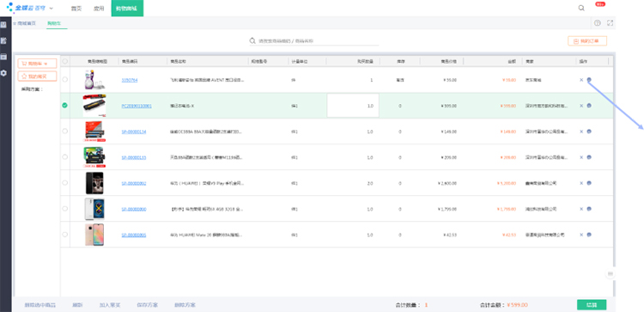Click the magnifier search icon in top header
Screen dimensions: 644x312
point(581,8)
